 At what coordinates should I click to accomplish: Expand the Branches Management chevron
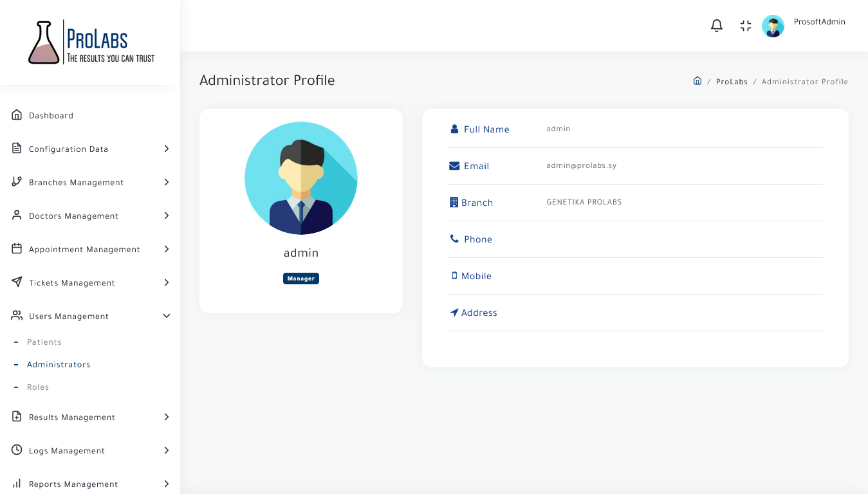click(166, 182)
